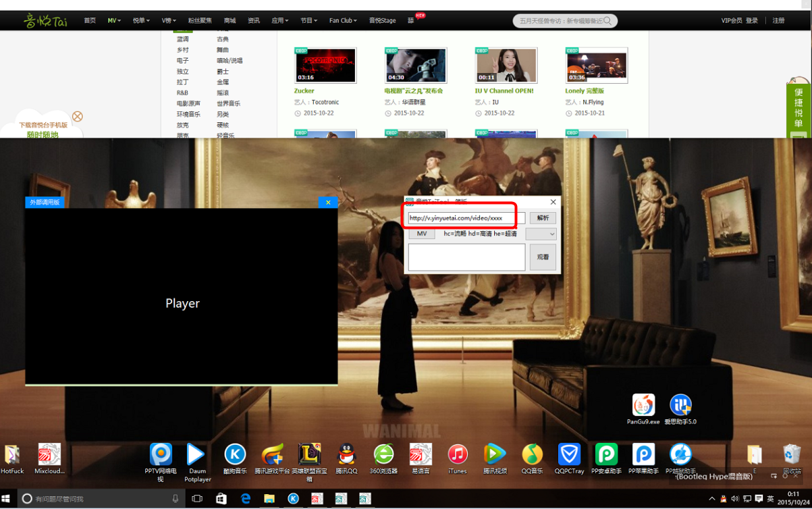
Task: Expand the 应用 menu
Action: point(279,21)
